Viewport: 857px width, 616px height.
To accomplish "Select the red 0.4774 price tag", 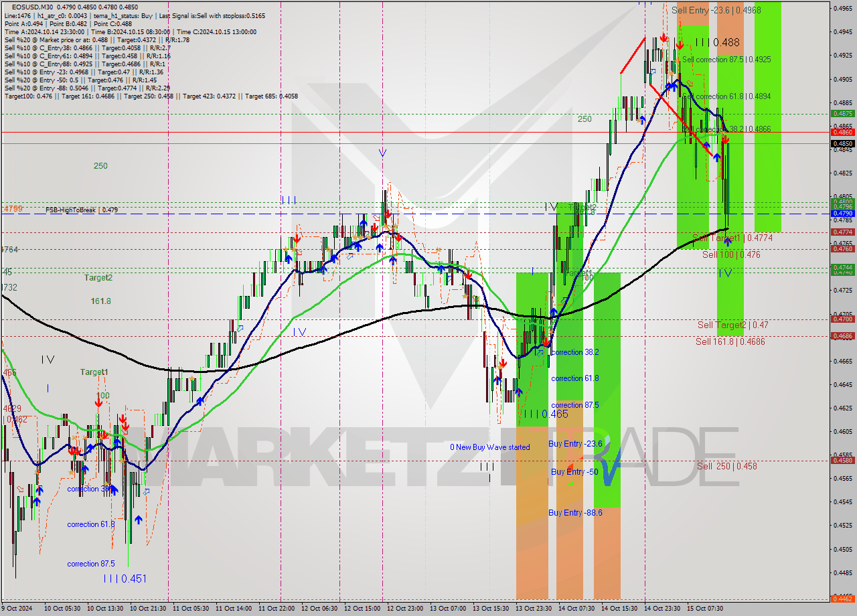I will [842, 232].
